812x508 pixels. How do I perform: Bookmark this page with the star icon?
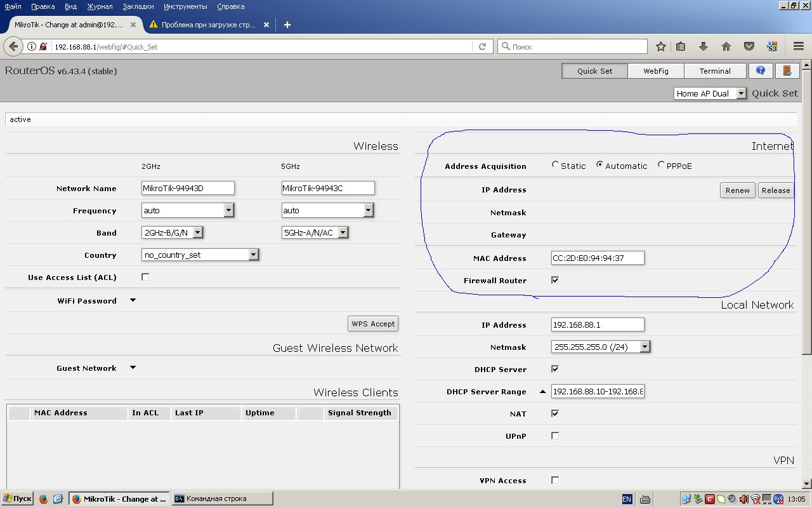(661, 46)
